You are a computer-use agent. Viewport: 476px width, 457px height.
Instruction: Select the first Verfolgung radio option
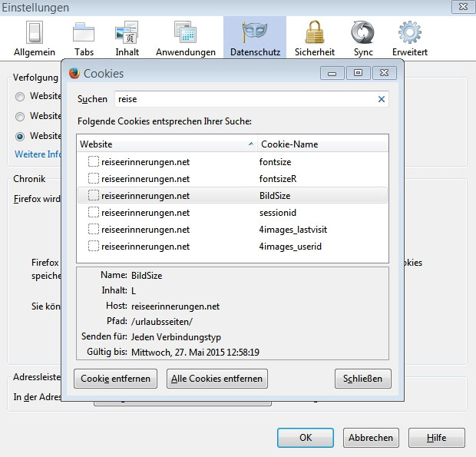[20, 97]
